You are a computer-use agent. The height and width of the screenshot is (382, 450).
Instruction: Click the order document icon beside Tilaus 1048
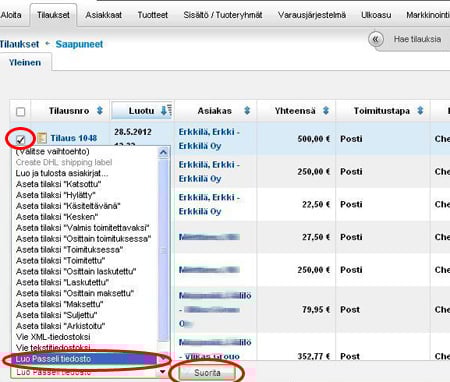[42, 138]
